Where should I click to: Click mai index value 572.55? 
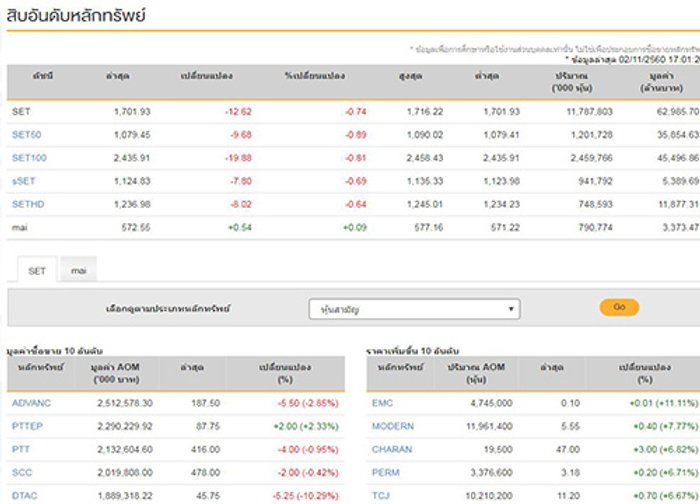click(136, 227)
